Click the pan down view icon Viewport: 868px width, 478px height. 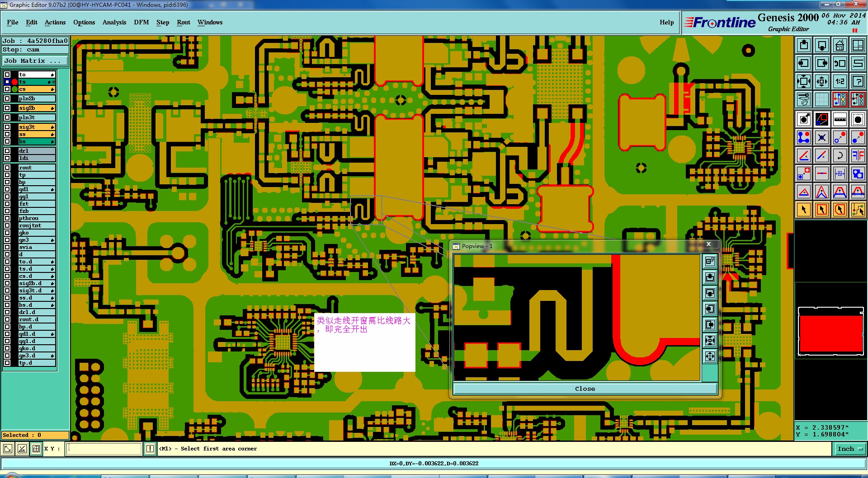pyautogui.click(x=822, y=45)
